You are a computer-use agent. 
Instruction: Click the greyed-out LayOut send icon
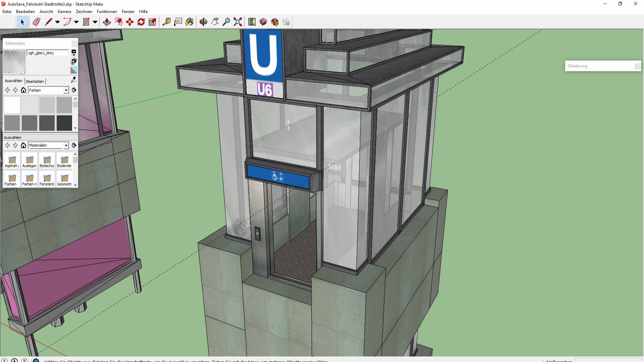tap(286, 22)
